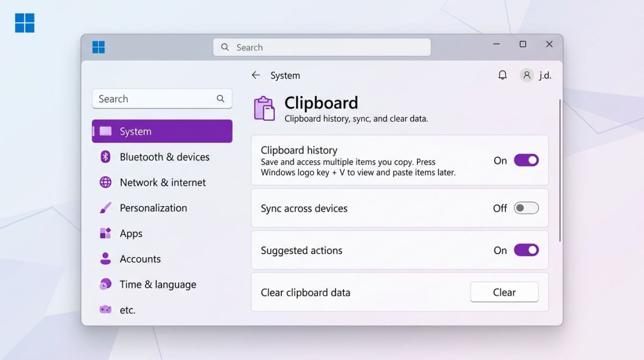Click the Windows logo in the title bar

(98, 47)
